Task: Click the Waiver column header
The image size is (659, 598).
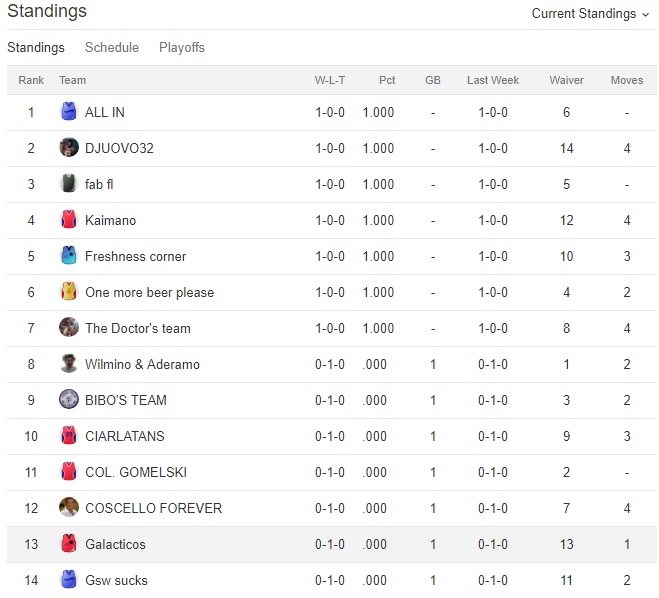Action: pos(566,80)
